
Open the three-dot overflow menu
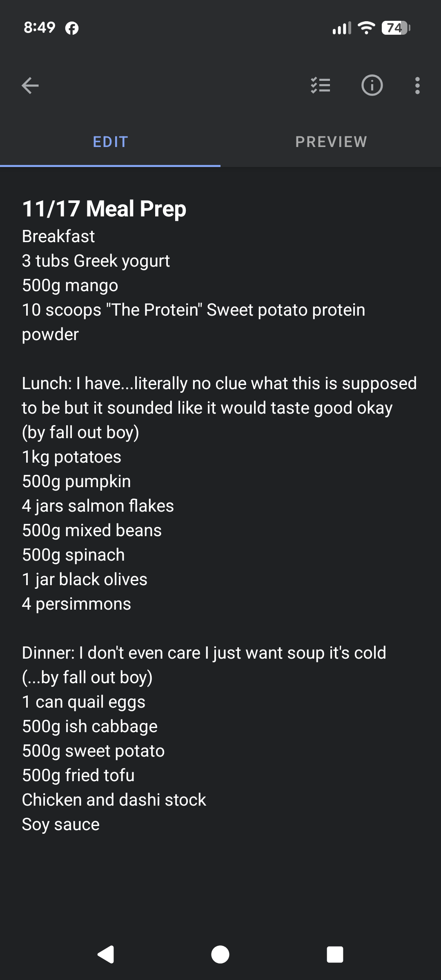(x=417, y=86)
